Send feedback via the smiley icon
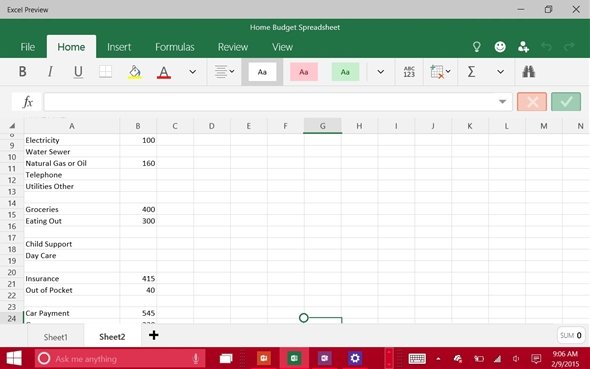The width and height of the screenshot is (590, 369). pos(500,47)
